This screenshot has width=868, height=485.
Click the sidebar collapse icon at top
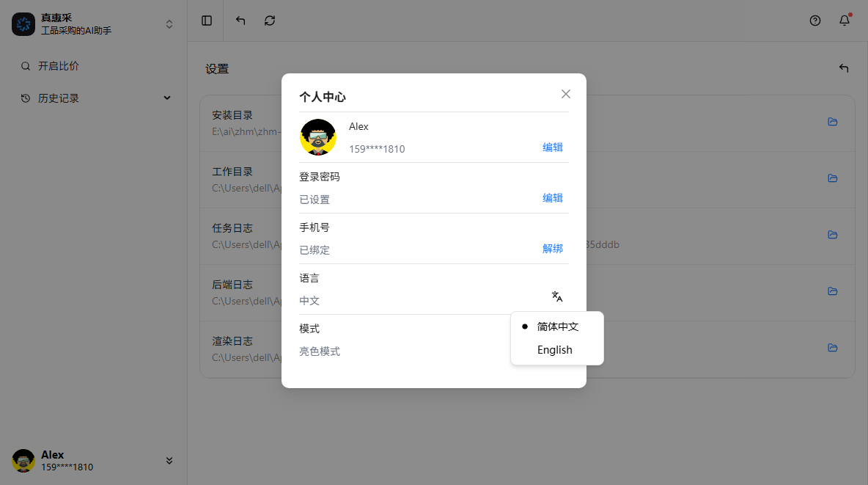pos(206,21)
